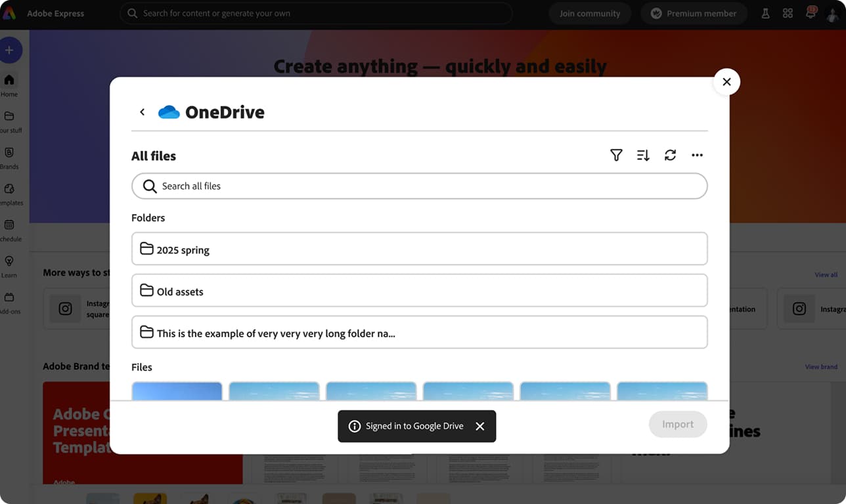The width and height of the screenshot is (846, 504).
Task: Click the create new plus button
Action: (x=9, y=50)
